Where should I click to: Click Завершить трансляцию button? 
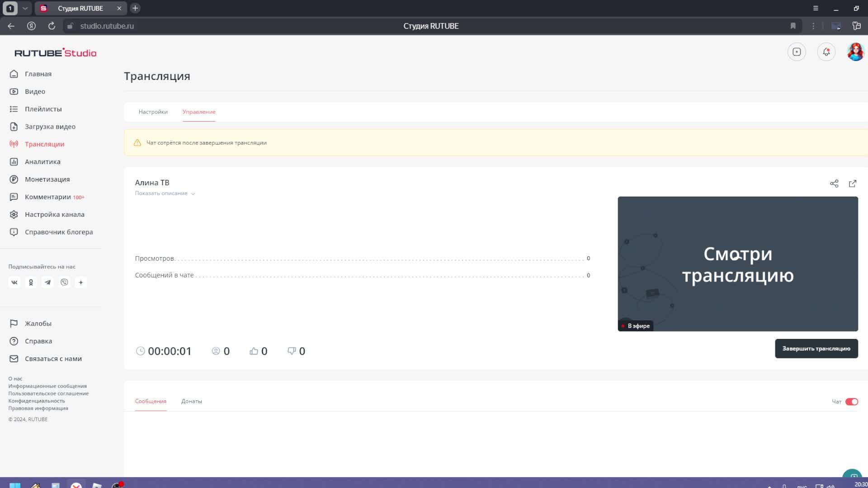click(816, 349)
